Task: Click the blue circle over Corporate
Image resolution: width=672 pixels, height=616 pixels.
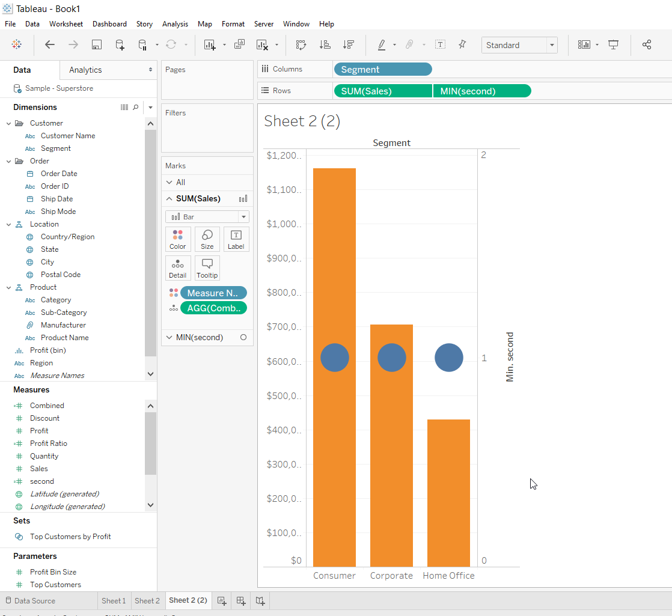Action: [x=392, y=358]
